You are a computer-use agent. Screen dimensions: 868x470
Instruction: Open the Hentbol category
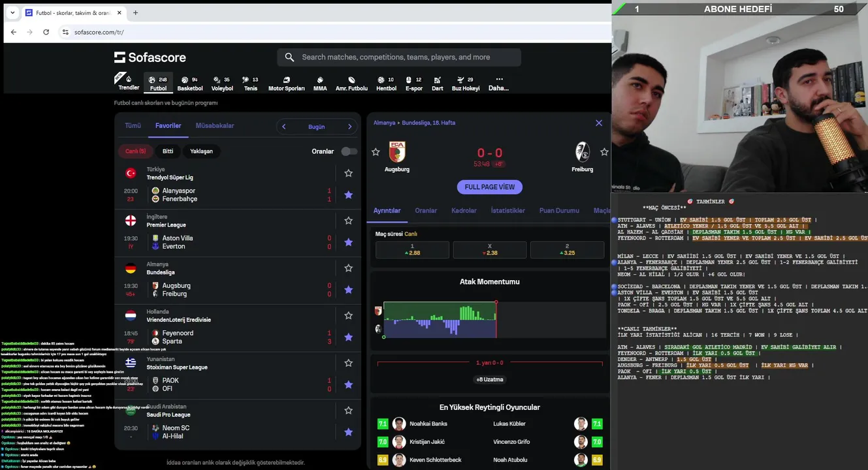pyautogui.click(x=386, y=82)
